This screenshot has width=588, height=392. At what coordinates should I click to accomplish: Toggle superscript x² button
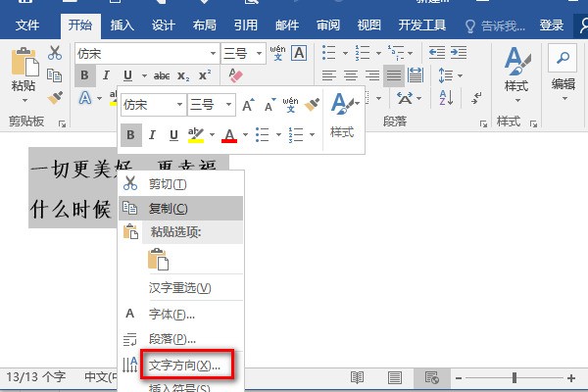[x=205, y=75]
